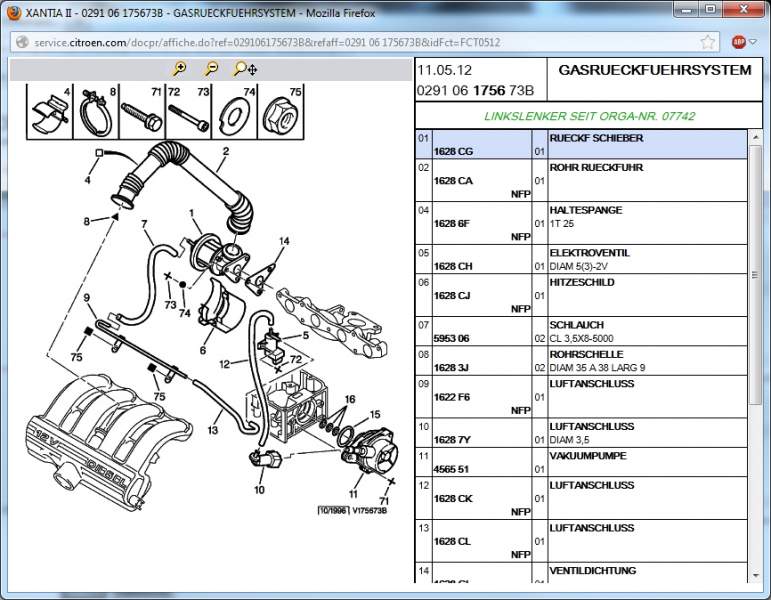Click the Firefox logo in title bar
771x600 pixels.
click(x=13, y=12)
